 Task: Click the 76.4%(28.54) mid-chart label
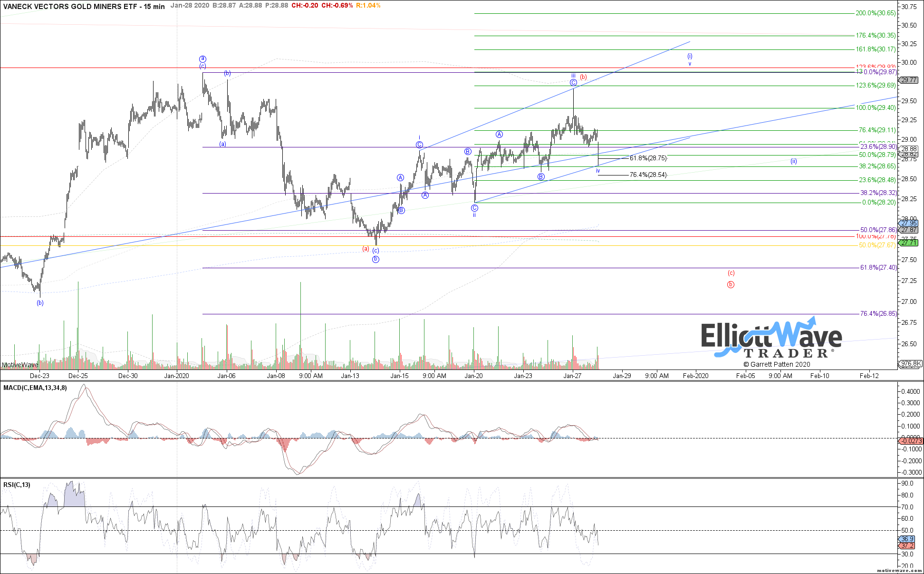648,175
